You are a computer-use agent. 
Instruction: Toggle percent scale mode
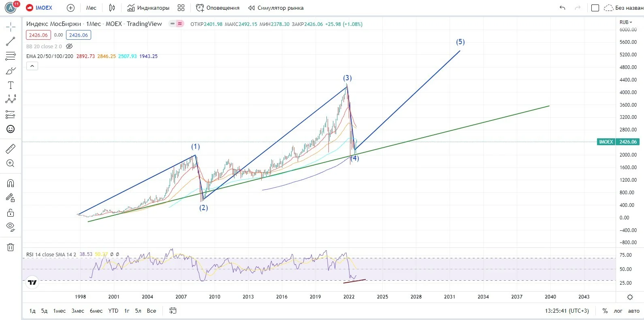click(x=605, y=311)
